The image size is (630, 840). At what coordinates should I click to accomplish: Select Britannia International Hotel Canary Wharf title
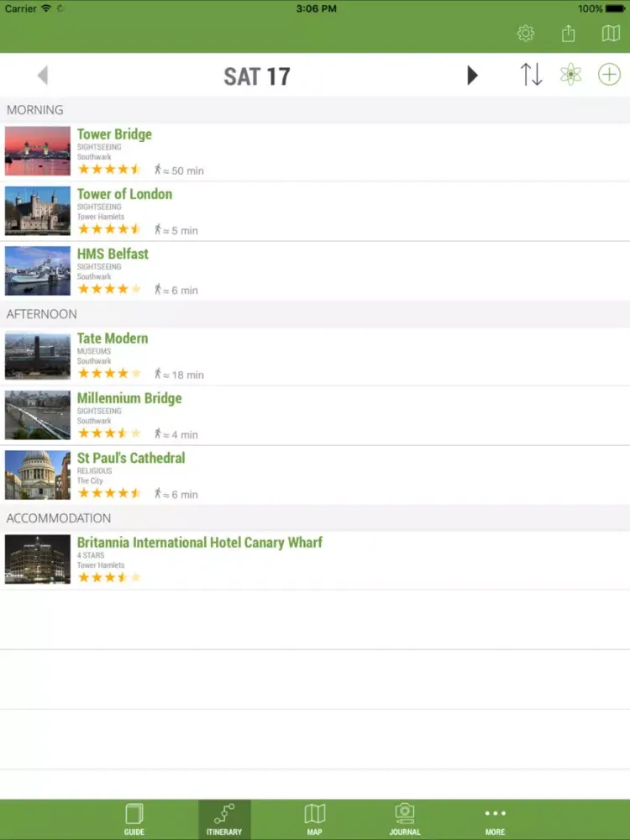tap(199, 542)
